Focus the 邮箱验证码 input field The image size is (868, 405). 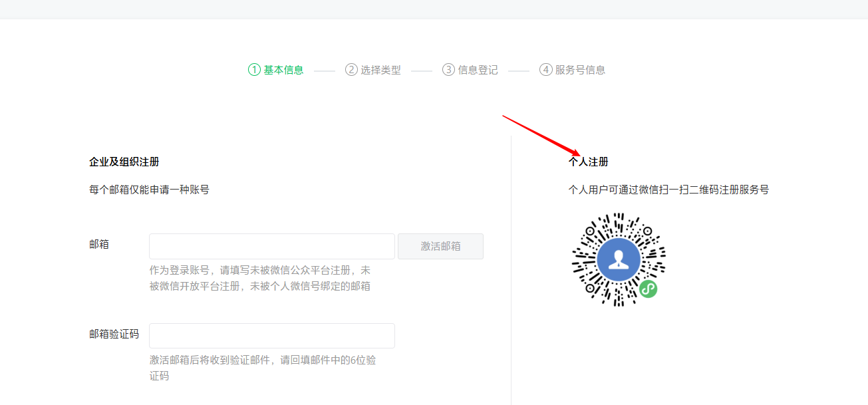pos(272,336)
